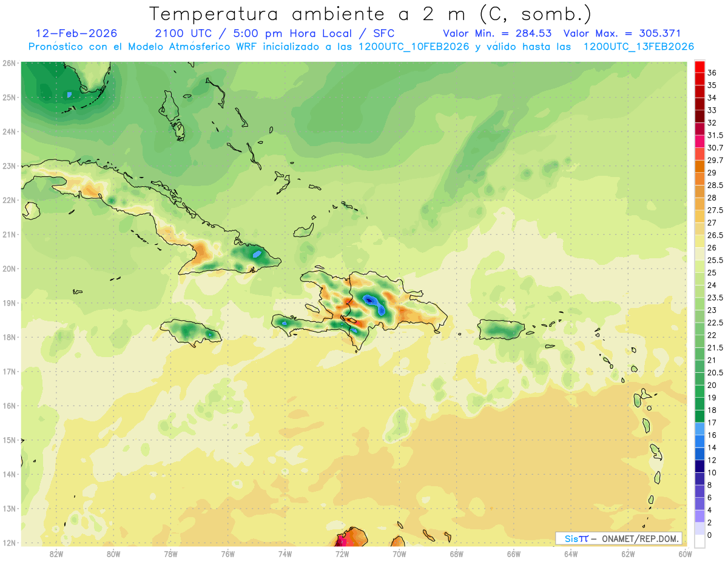The height and width of the screenshot is (562, 728).
Task: Click the 21N latitude label
Action: click(9, 234)
